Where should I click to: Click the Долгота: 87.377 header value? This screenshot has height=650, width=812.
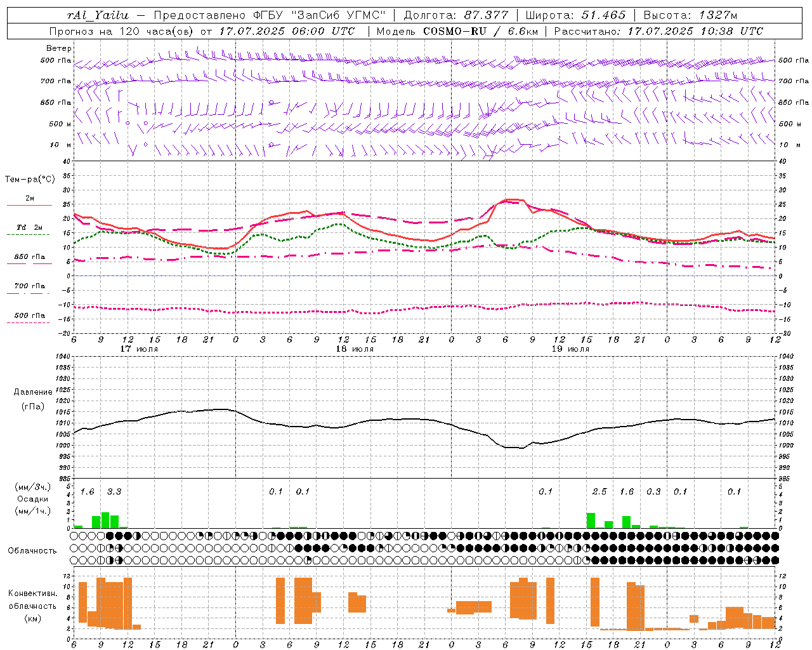tap(455, 15)
